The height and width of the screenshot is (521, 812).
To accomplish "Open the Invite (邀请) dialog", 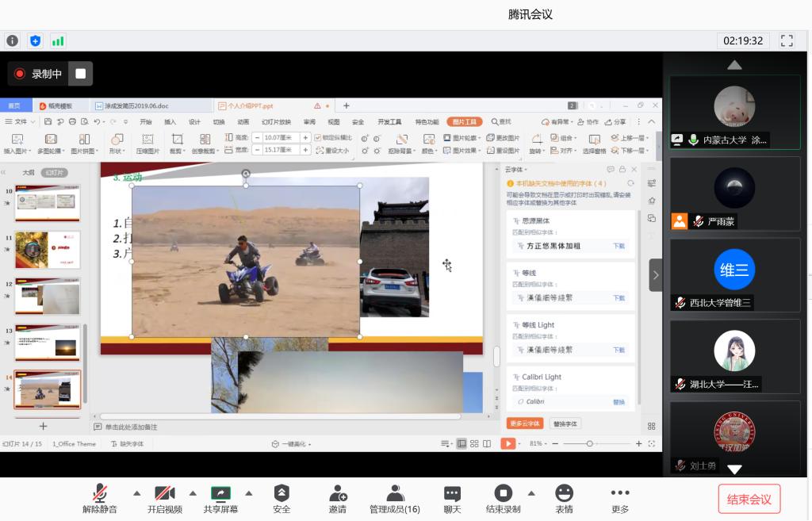I will pos(338,499).
